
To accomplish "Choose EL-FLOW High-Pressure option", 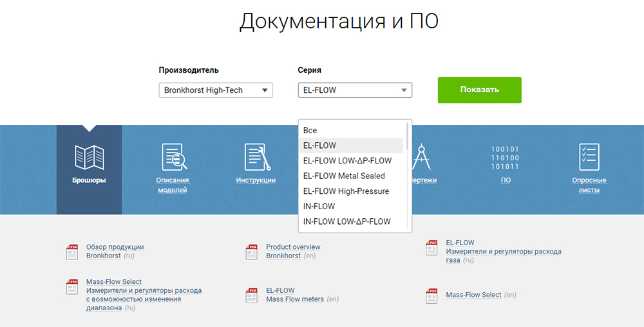I will coord(351,191).
